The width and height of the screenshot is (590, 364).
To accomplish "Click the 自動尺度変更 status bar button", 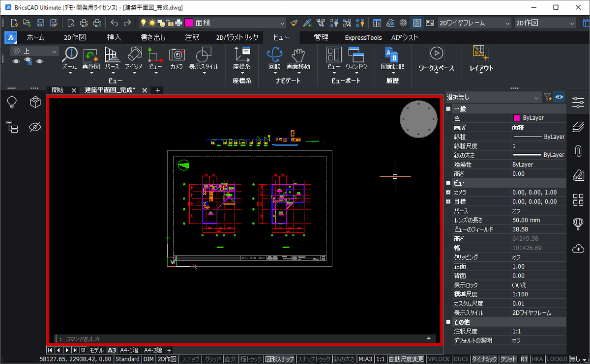I will pyautogui.click(x=406, y=359).
